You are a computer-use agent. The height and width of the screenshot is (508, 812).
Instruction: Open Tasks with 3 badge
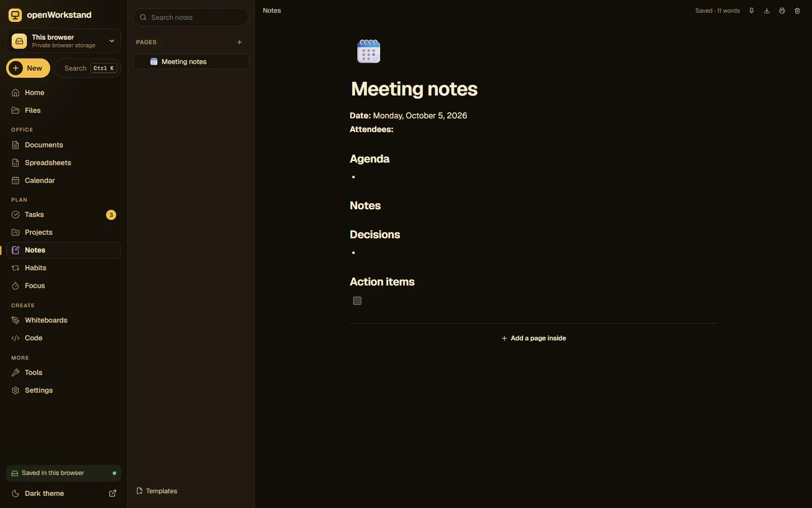pos(63,214)
